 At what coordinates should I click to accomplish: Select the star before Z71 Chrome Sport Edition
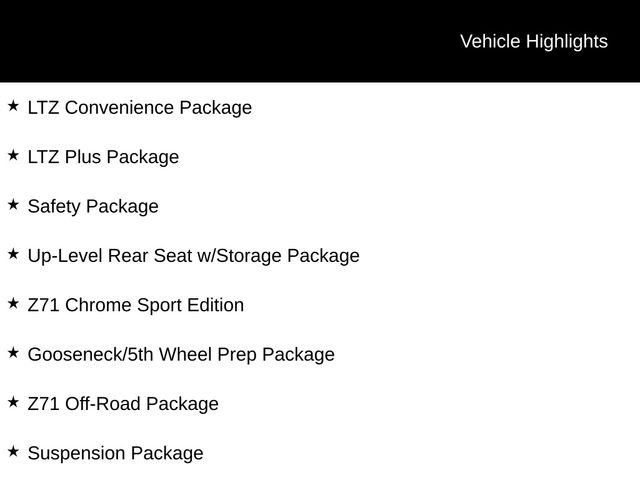coord(13,303)
